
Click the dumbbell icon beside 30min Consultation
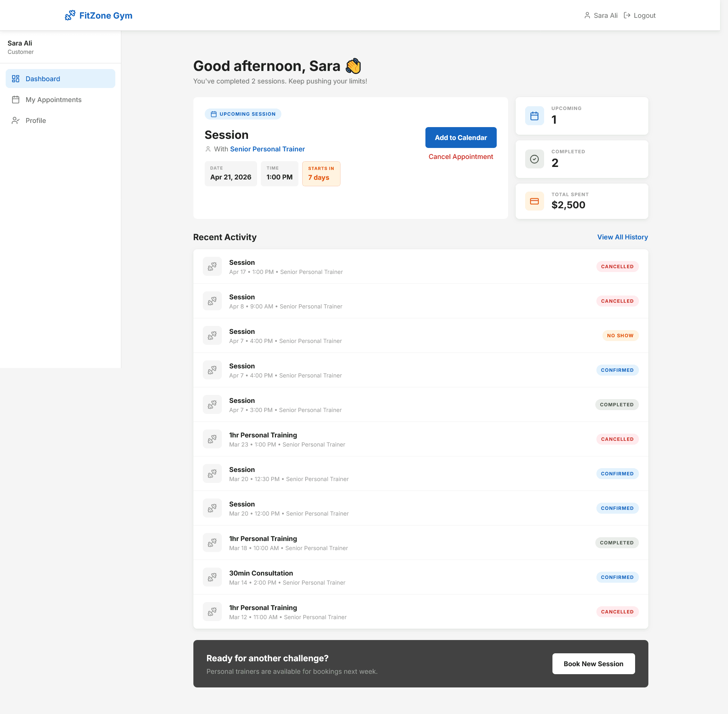[x=212, y=577]
